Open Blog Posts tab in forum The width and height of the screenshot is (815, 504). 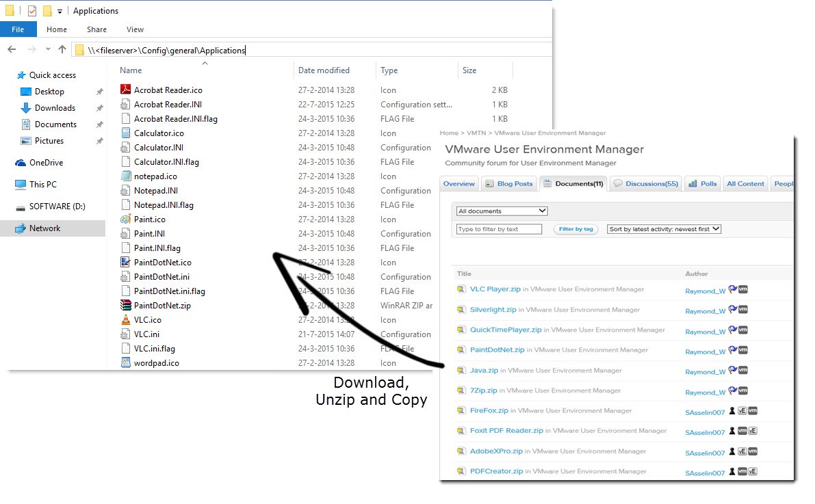(x=509, y=183)
